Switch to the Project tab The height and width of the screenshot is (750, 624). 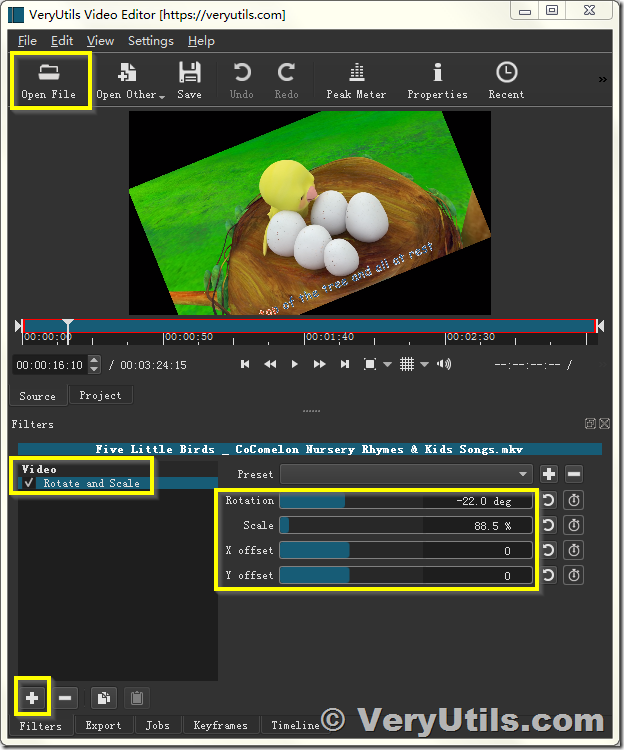tap(100, 396)
